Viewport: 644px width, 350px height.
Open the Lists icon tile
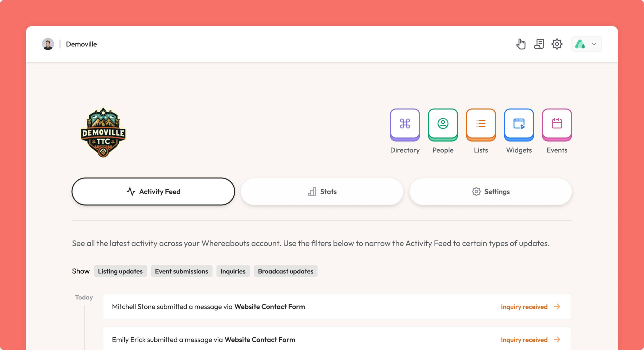[481, 124]
